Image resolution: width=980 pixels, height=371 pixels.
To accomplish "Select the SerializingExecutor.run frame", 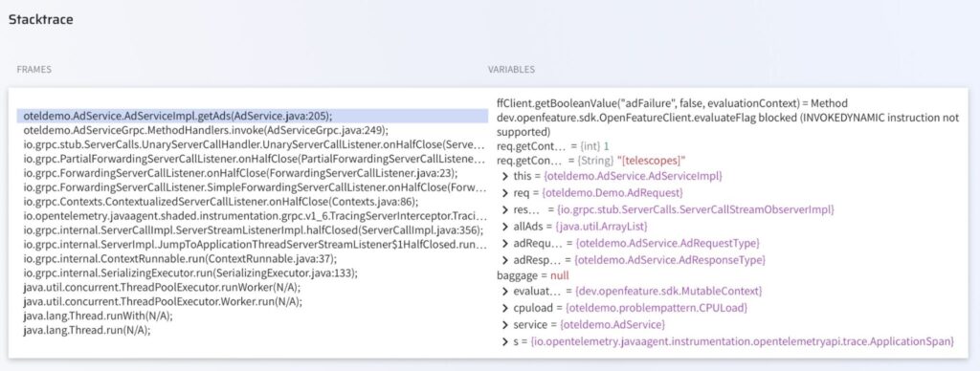I will click(253, 273).
